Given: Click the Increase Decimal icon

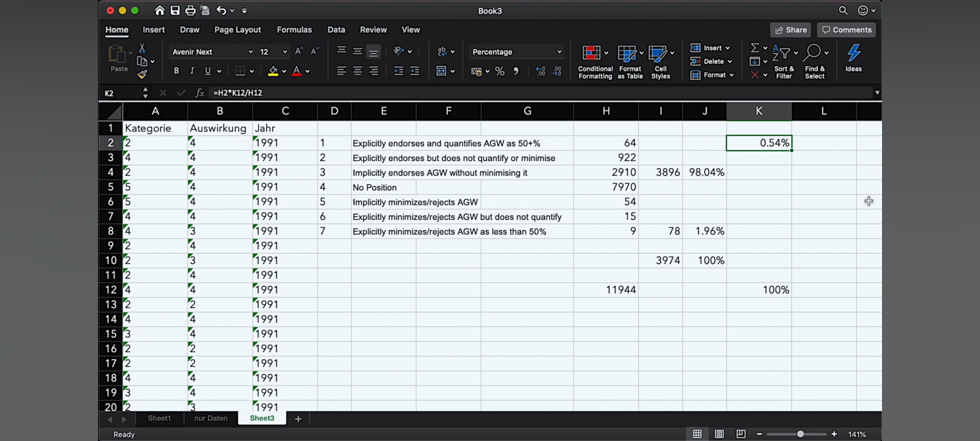Looking at the screenshot, I should point(541,71).
